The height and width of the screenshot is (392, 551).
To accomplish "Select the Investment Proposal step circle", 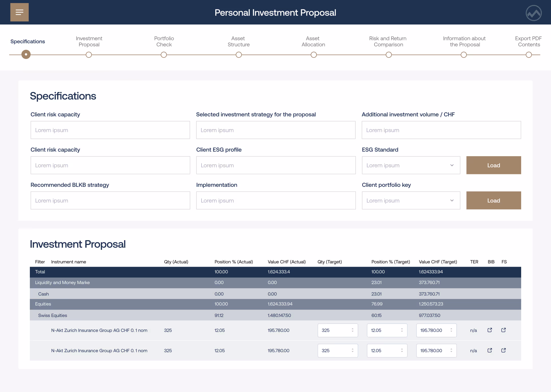I will [89, 55].
